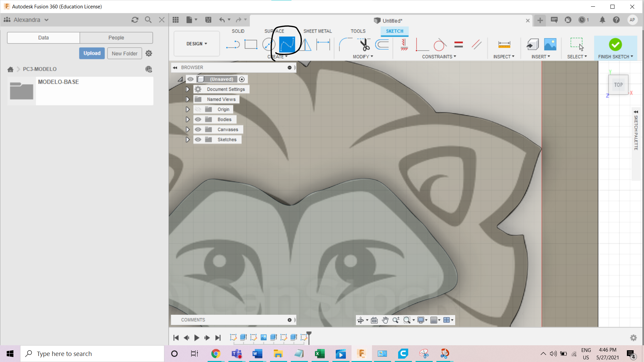Activate the Unsaved component radio button
This screenshot has width=644, height=362.
(242, 79)
